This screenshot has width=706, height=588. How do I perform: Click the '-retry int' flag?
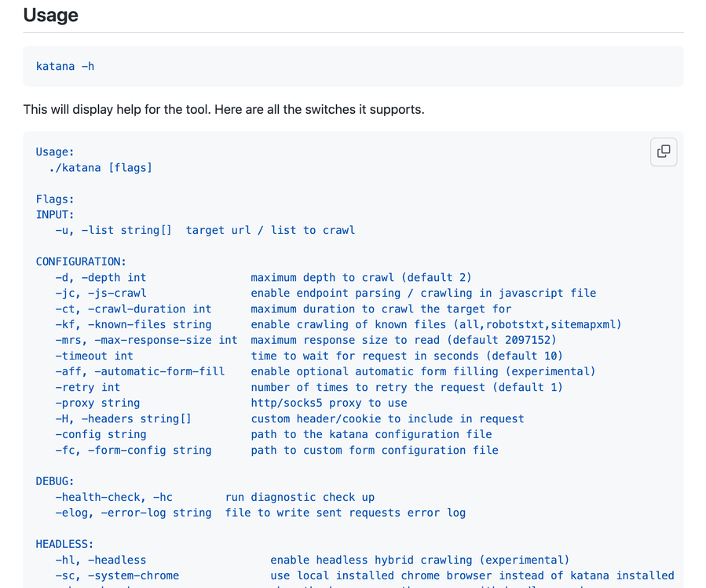point(88,387)
